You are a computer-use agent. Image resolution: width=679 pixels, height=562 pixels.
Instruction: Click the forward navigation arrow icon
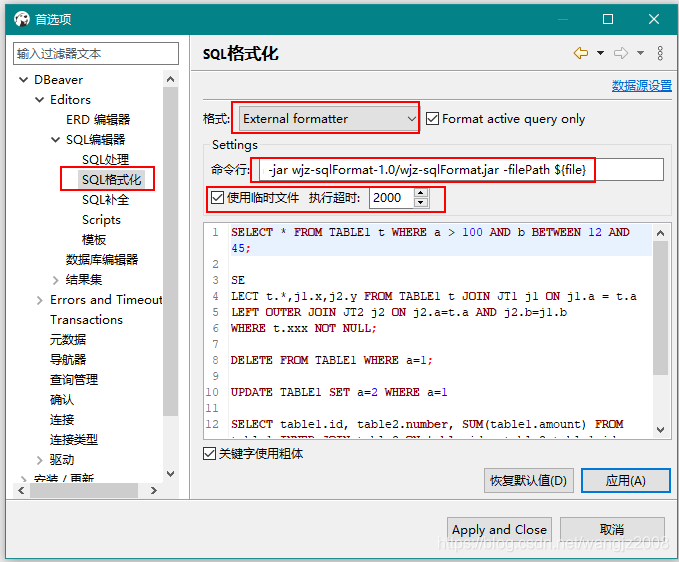(621, 54)
